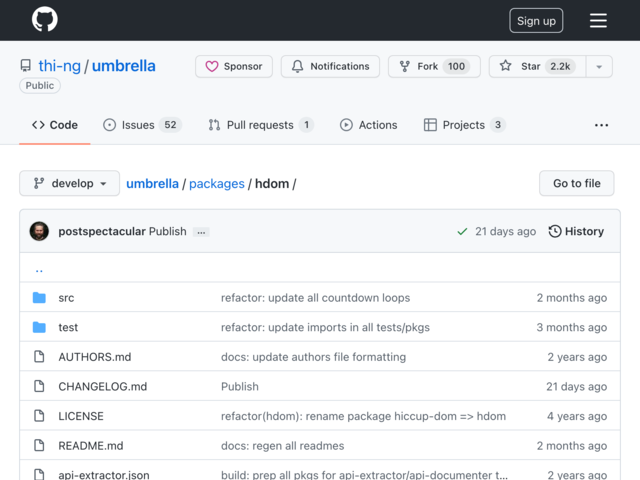The width and height of the screenshot is (640, 480).
Task: Open the latest Publish commit link
Action: [x=167, y=231]
